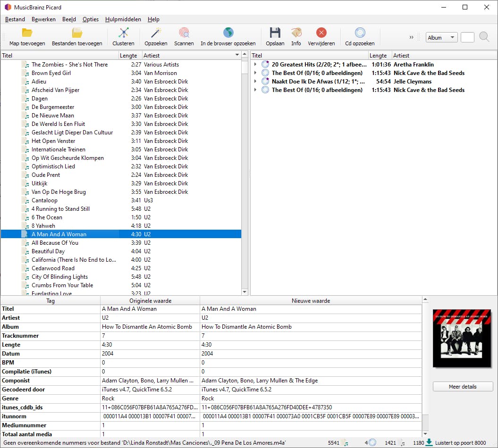Click file list scrollbar up arrow

pos(245,55)
